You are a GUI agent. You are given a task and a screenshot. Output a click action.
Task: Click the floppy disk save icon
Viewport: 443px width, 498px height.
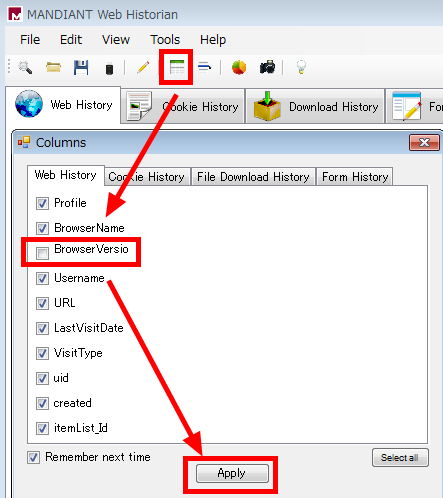(81, 68)
